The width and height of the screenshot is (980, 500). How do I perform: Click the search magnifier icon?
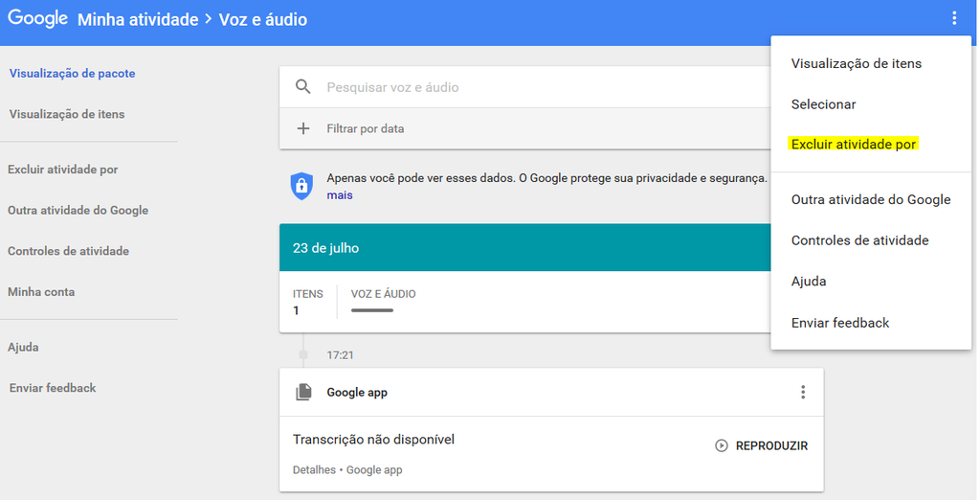(x=303, y=87)
